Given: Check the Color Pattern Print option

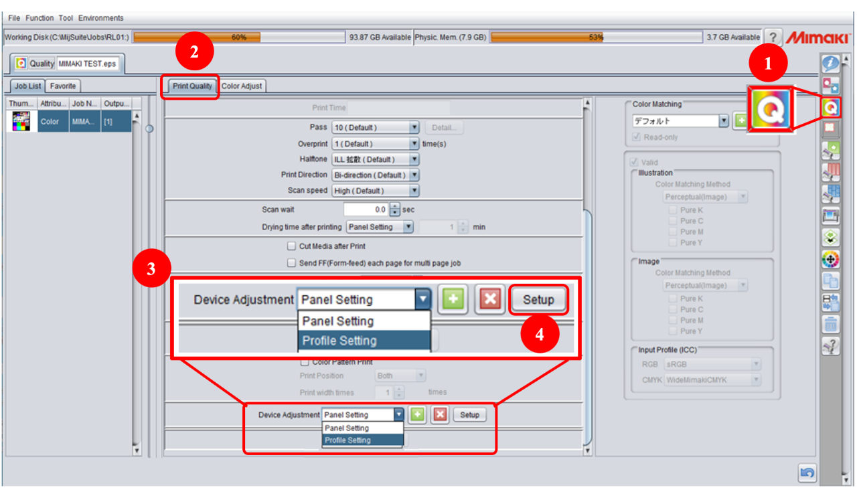Looking at the screenshot, I should point(305,361).
